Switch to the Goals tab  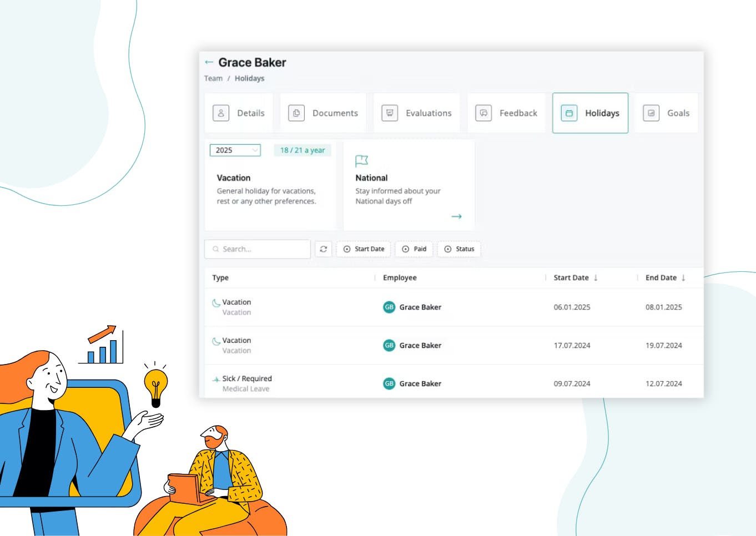tap(666, 113)
